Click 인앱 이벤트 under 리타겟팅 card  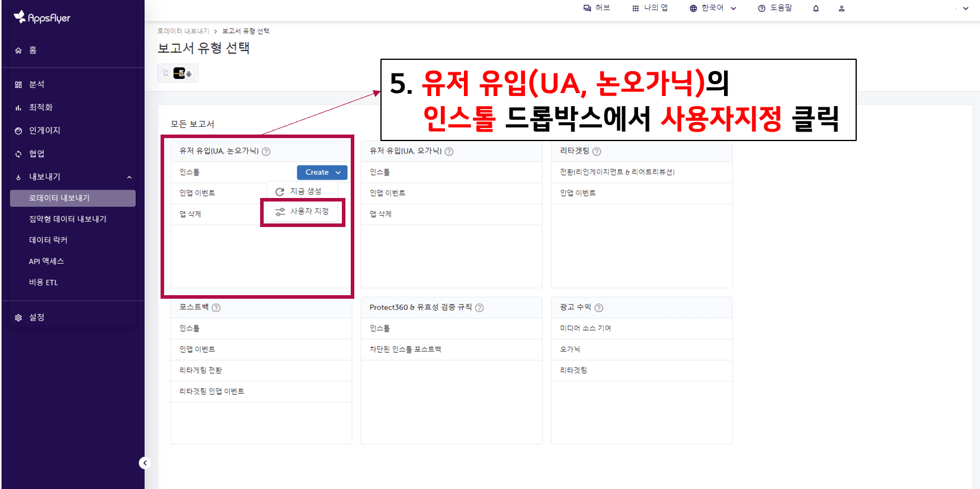click(x=642, y=193)
